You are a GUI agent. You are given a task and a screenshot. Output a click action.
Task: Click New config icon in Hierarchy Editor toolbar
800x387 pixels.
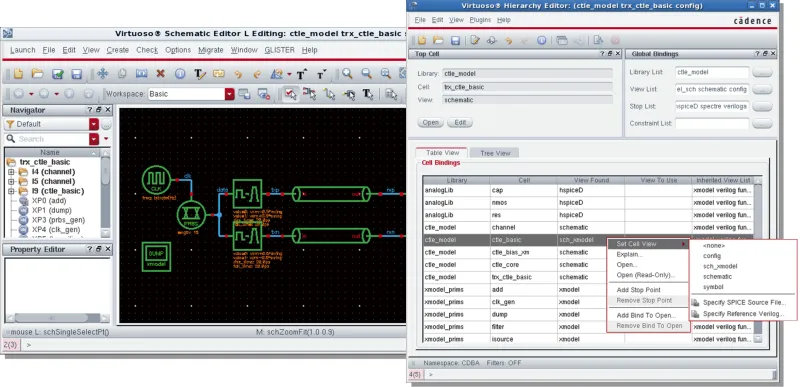422,40
